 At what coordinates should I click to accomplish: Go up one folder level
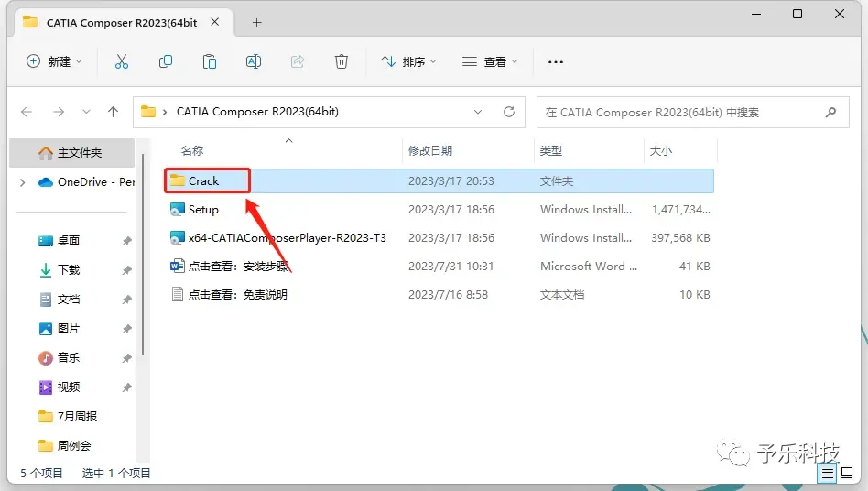pos(113,112)
